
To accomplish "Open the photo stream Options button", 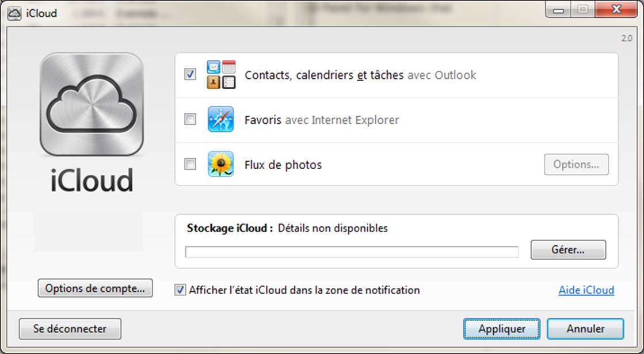I will tap(576, 165).
